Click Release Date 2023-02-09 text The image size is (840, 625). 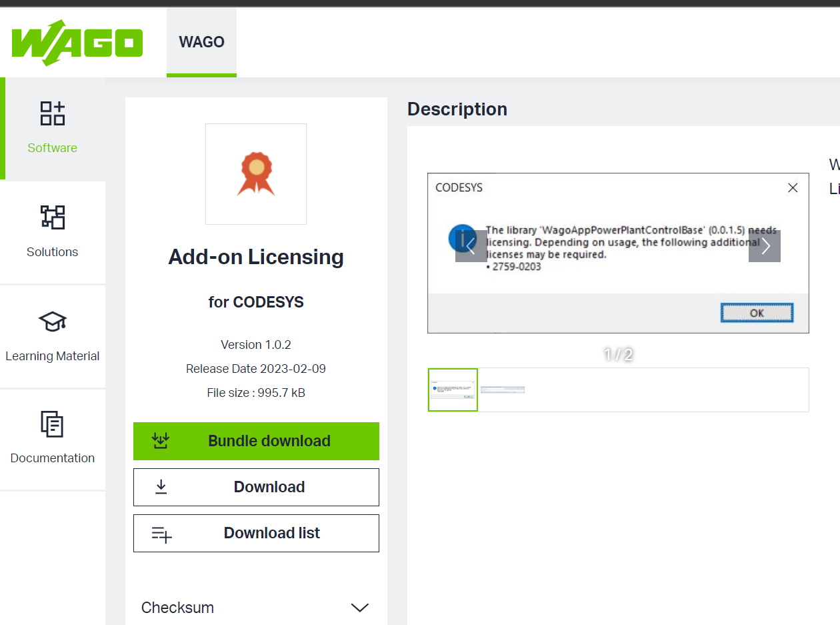coord(256,369)
